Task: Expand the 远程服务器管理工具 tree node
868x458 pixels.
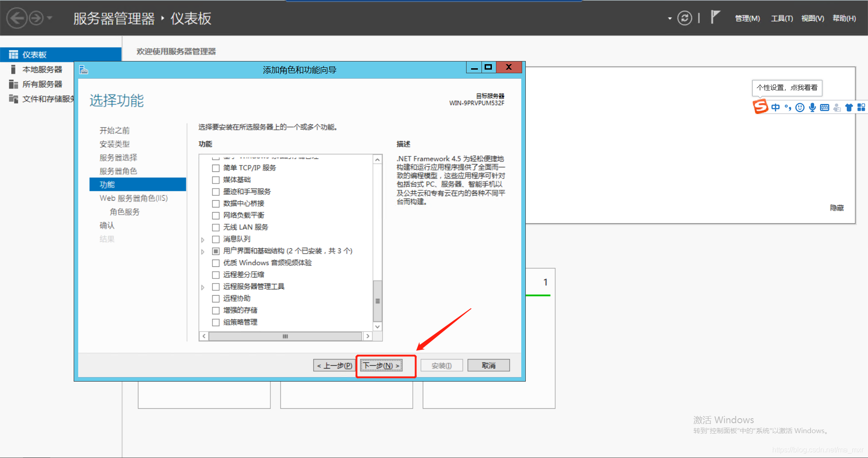Action: point(203,287)
